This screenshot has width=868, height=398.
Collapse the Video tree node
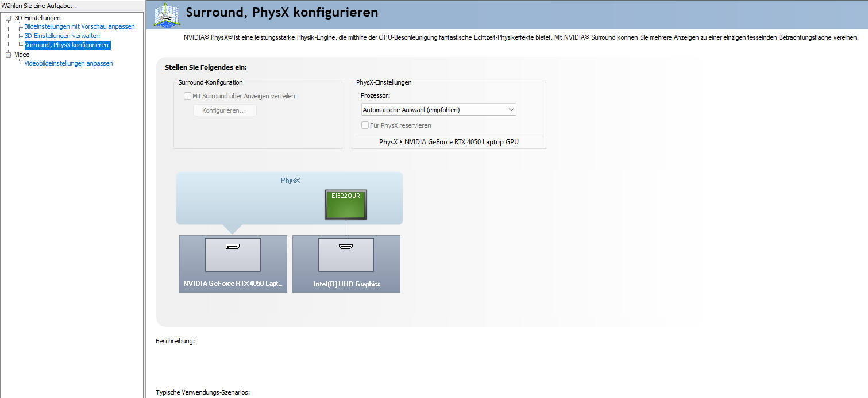pyautogui.click(x=9, y=55)
